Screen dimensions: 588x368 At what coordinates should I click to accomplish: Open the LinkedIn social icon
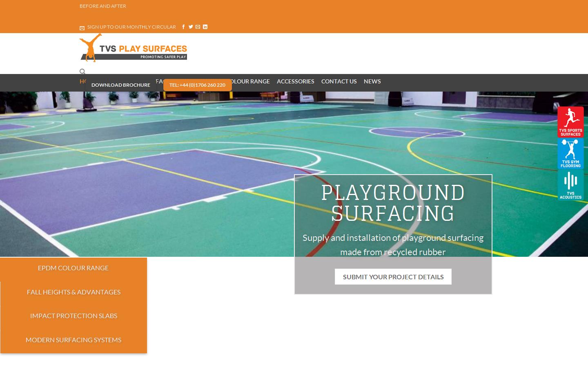point(205,27)
